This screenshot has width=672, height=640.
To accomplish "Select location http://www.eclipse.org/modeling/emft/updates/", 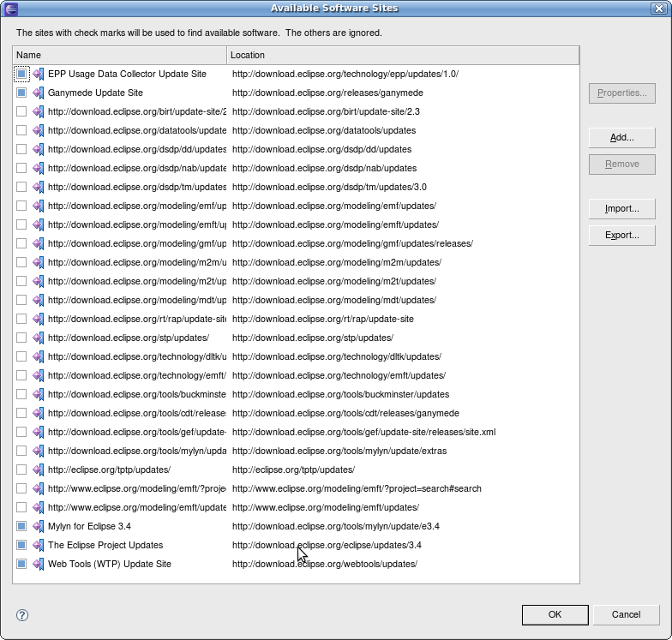I will coord(326,507).
